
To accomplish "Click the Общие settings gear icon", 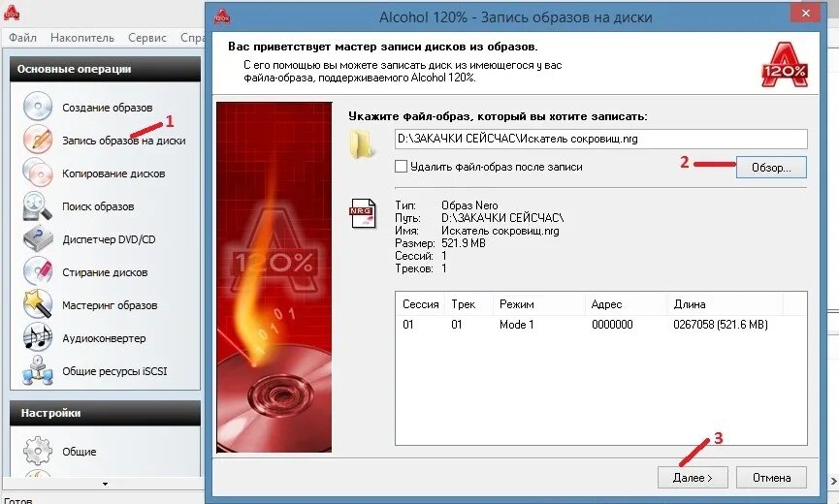I will pos(38,451).
